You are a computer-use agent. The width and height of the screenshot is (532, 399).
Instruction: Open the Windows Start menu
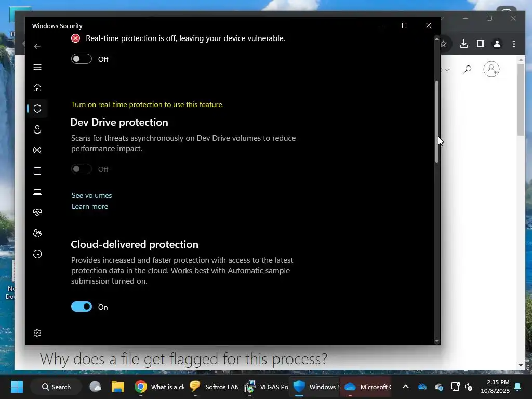pos(17,387)
